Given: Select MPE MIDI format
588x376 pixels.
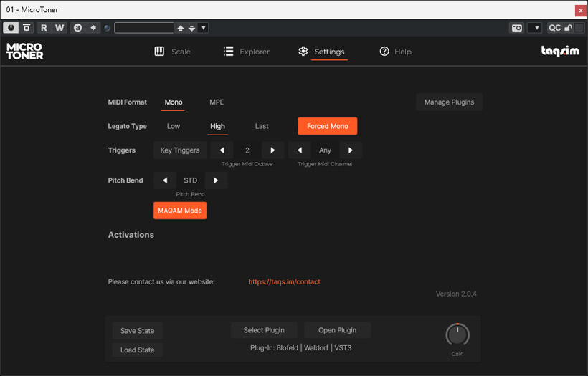Looking at the screenshot, I should (217, 102).
